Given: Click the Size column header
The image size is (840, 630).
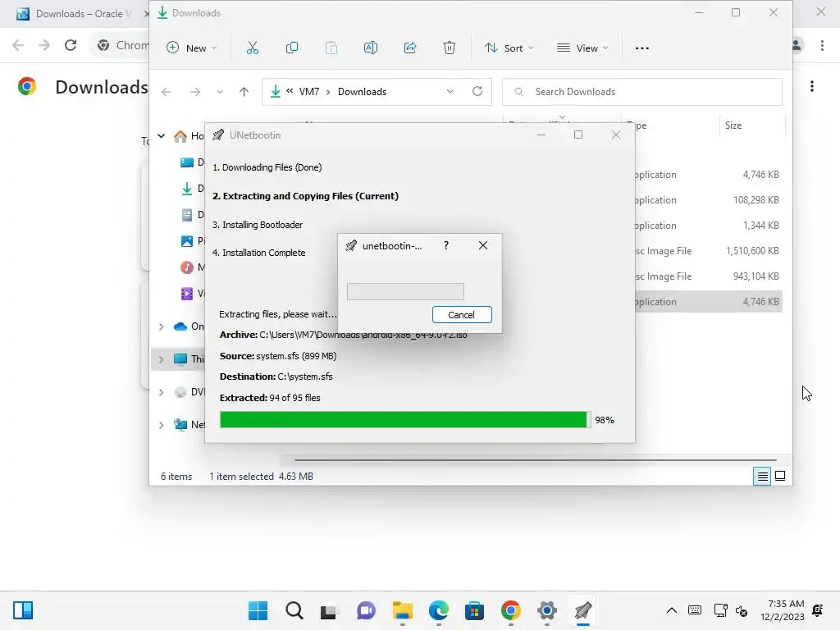Looking at the screenshot, I should click(x=733, y=126).
